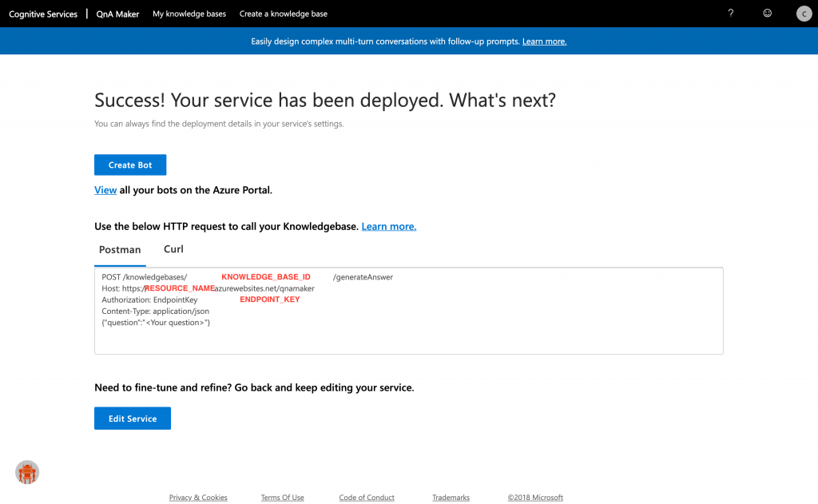The width and height of the screenshot is (818, 504).
Task: Click the '/generateAnswer' text
Action: point(363,277)
